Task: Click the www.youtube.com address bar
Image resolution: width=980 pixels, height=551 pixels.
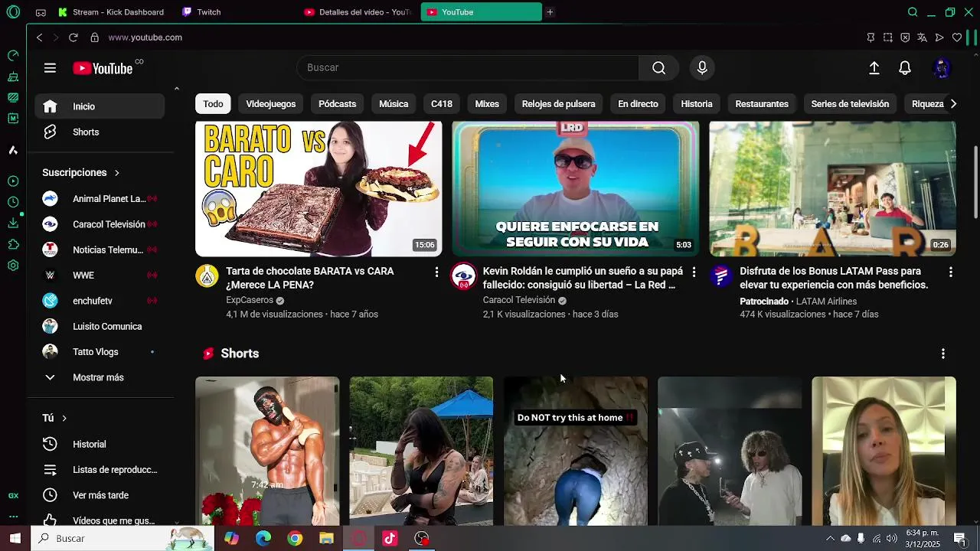Action: pos(145,37)
